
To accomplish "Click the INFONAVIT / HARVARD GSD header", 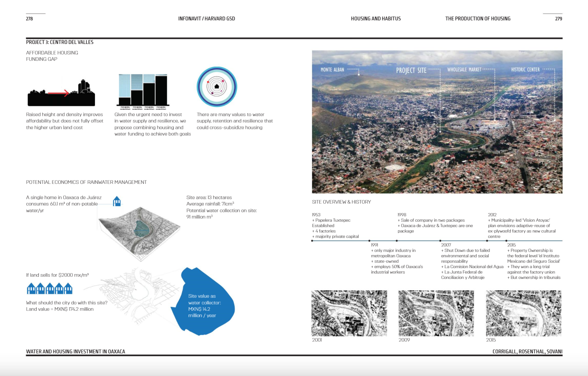I will pyautogui.click(x=206, y=19).
